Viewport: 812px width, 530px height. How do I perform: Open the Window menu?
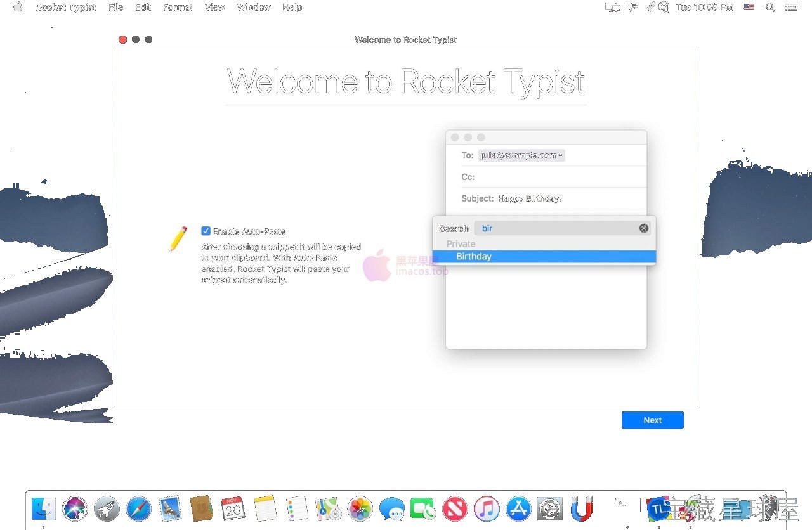[254, 8]
